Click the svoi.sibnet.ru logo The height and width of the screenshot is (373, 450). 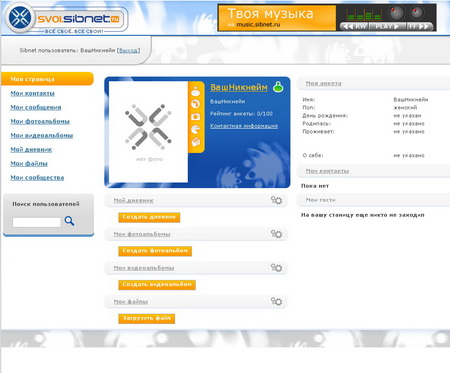point(67,19)
